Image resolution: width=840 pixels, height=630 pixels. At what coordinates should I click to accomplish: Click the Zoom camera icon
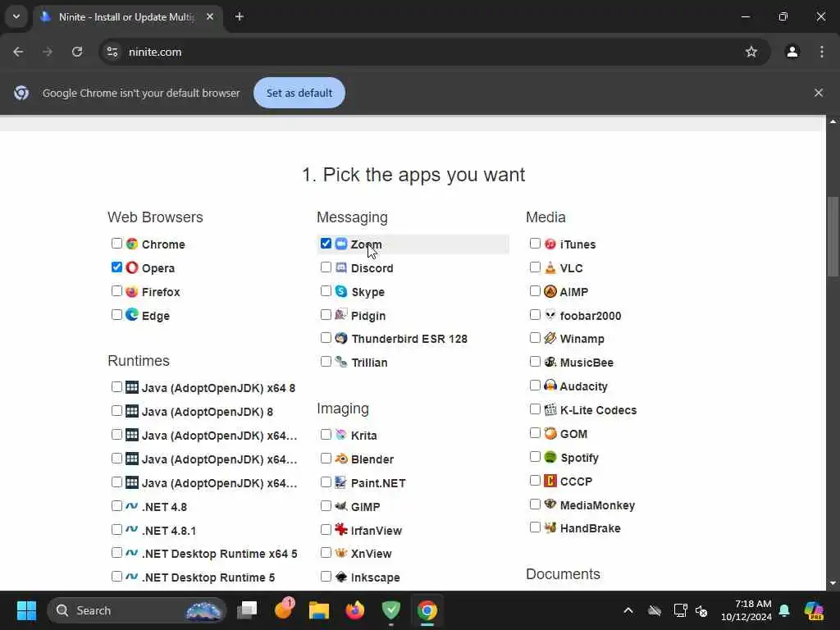(x=341, y=244)
